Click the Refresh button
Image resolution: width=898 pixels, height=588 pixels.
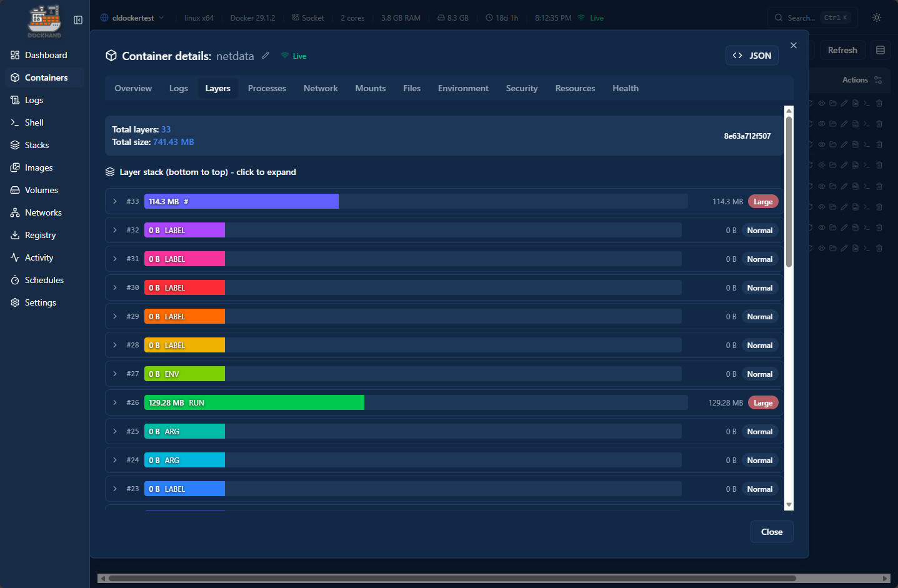tap(842, 50)
